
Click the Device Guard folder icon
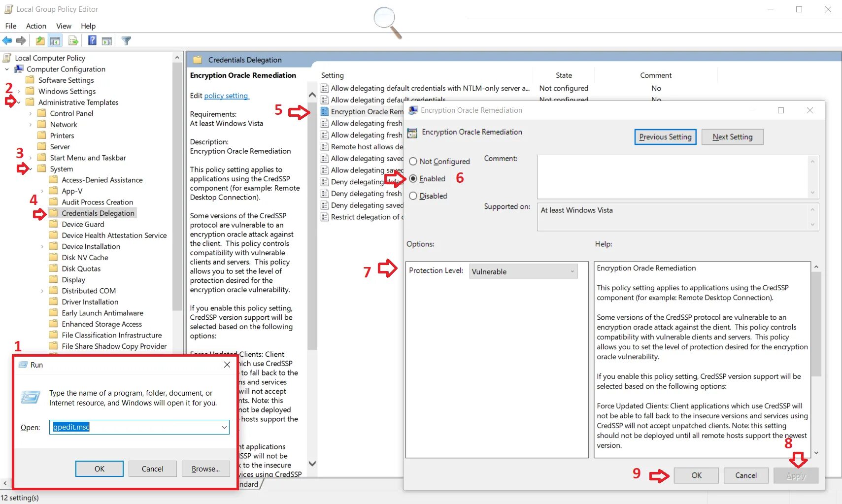point(54,224)
